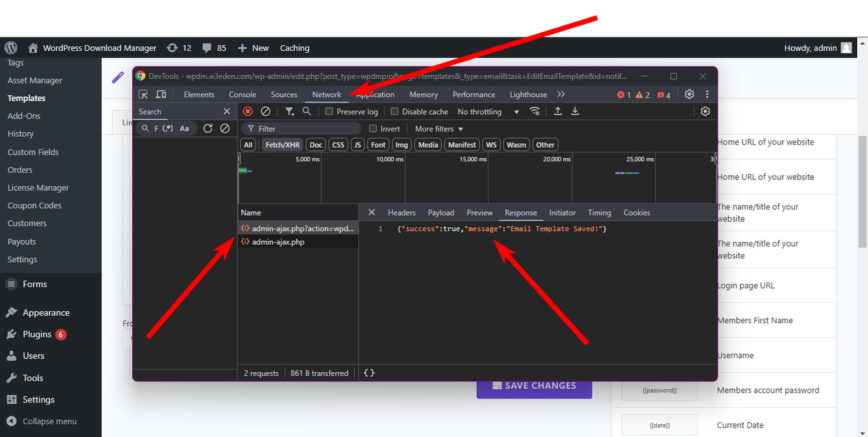Toggle match case Aa in search
The width and height of the screenshot is (868, 437).
(x=184, y=128)
